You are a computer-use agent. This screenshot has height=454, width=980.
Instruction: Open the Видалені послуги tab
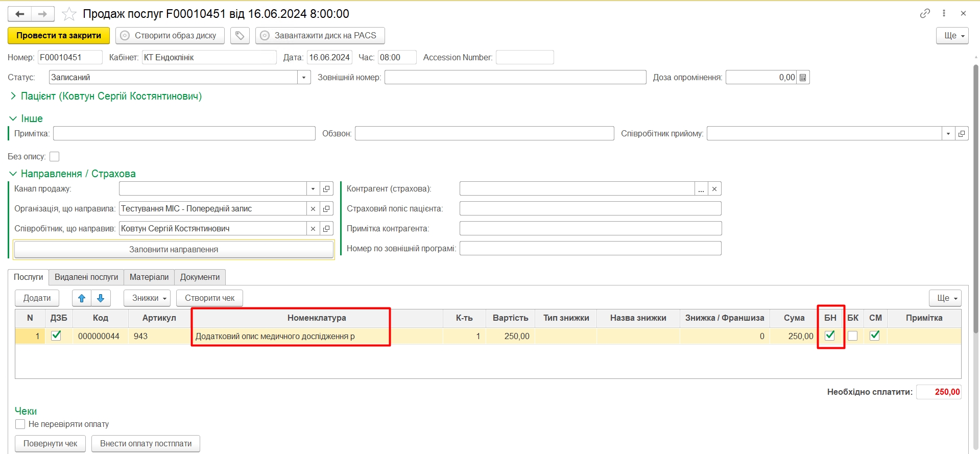[x=86, y=277]
